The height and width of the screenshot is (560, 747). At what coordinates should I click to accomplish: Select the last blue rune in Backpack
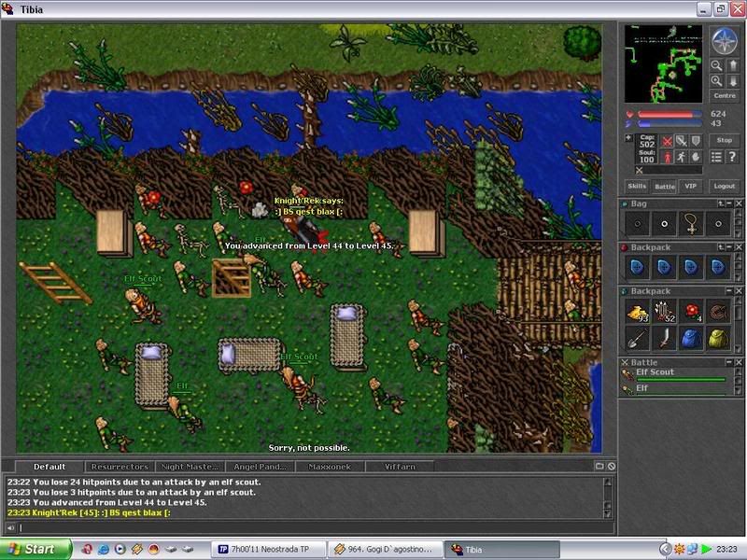(718, 268)
